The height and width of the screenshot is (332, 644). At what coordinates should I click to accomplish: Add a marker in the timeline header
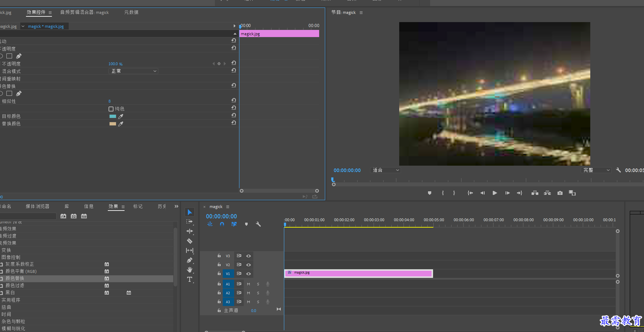coord(246,224)
